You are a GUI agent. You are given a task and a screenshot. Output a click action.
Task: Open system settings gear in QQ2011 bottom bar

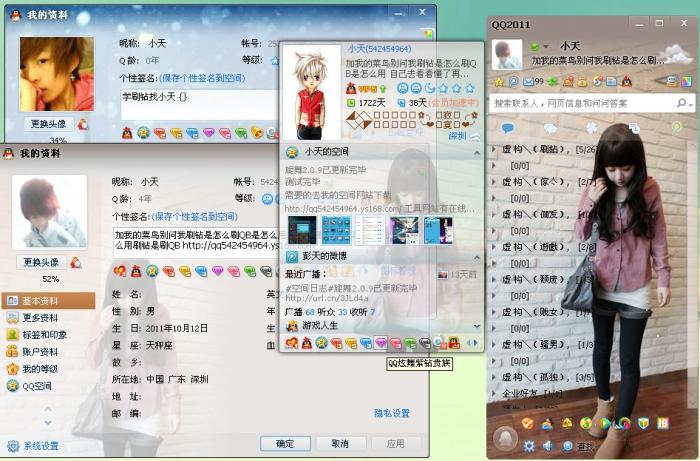[x=529, y=446]
